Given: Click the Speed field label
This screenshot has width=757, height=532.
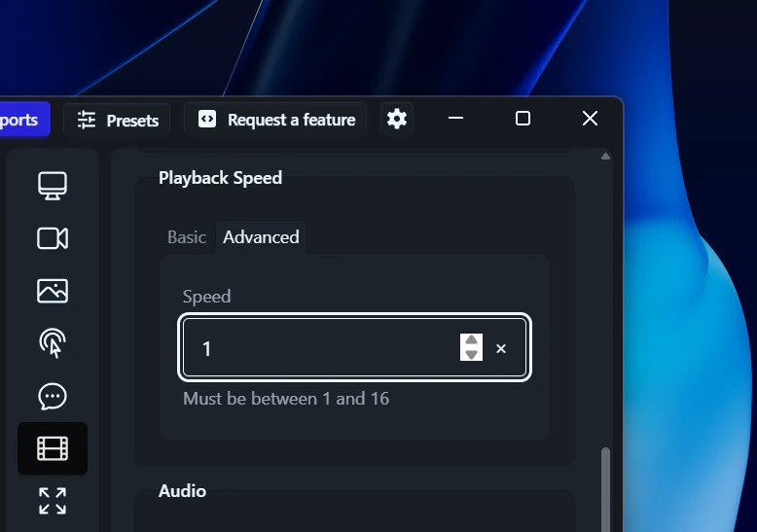Looking at the screenshot, I should [206, 297].
